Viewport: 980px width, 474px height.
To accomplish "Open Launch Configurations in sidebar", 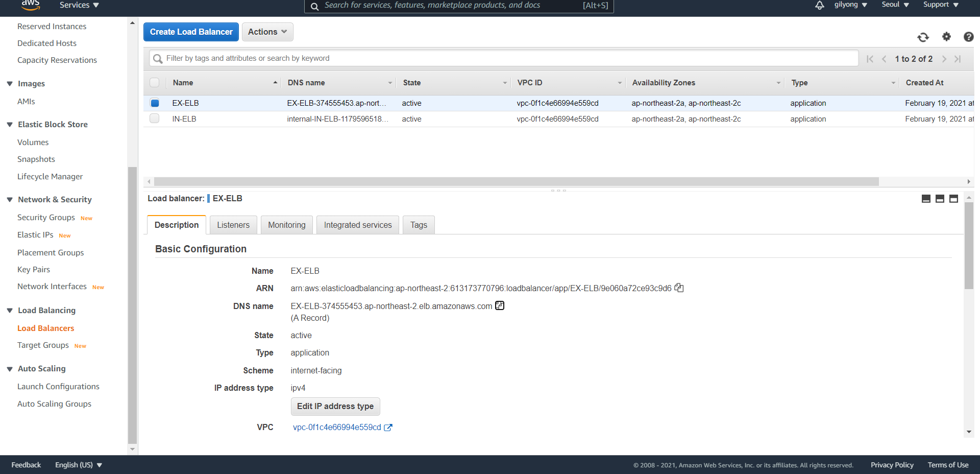I will 58,387.
